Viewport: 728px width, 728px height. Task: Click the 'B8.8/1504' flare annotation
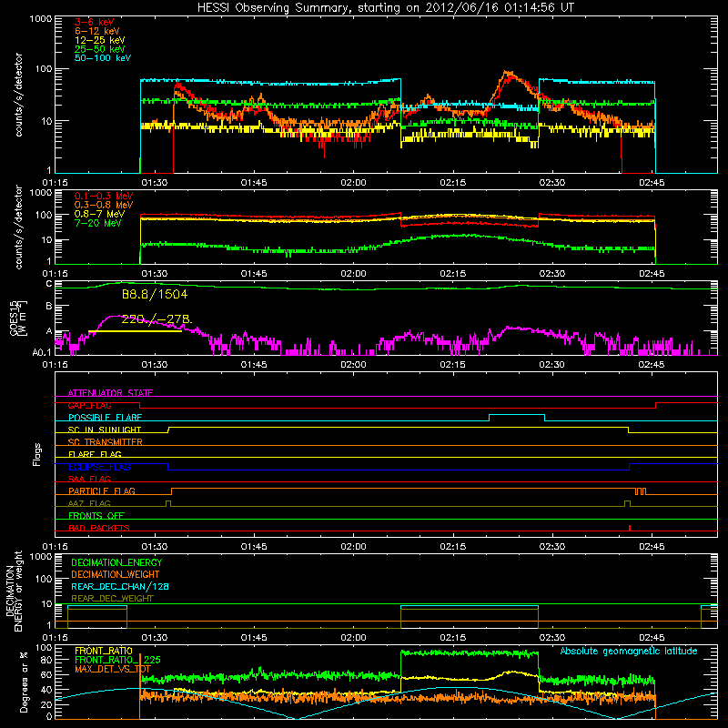[155, 294]
